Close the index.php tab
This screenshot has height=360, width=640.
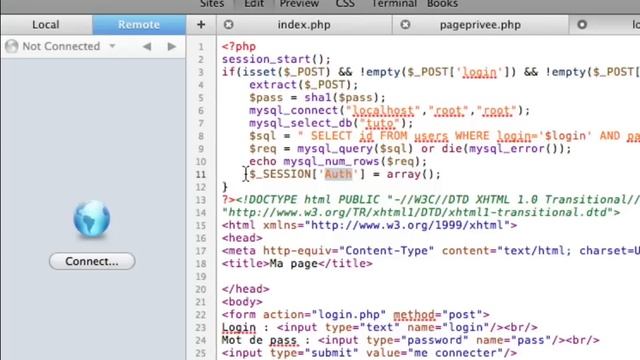(x=229, y=25)
